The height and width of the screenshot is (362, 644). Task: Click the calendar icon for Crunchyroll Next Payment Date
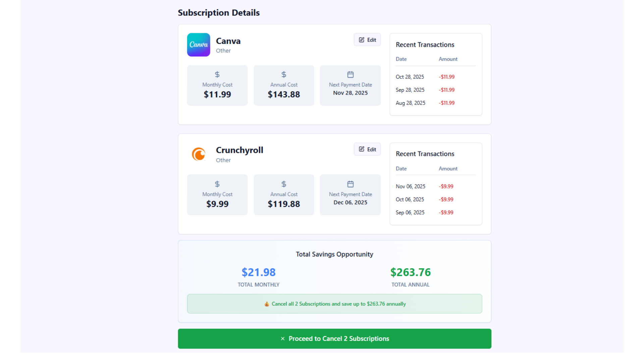(350, 184)
